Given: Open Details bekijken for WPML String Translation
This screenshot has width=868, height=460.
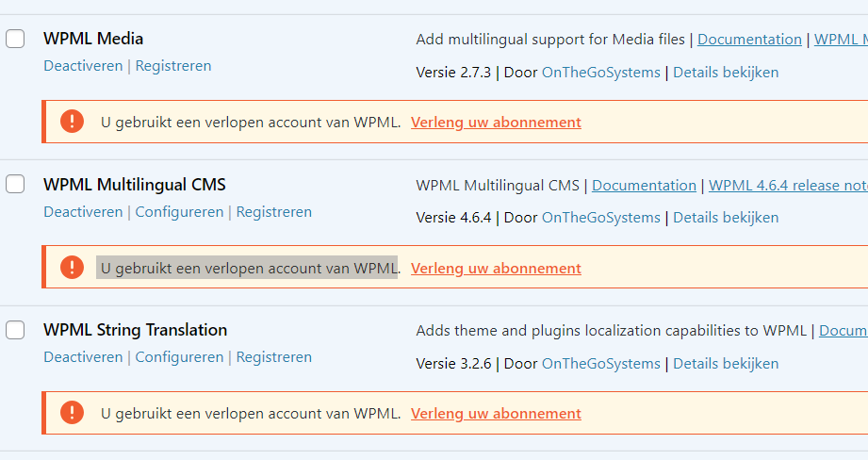Looking at the screenshot, I should point(726,364).
